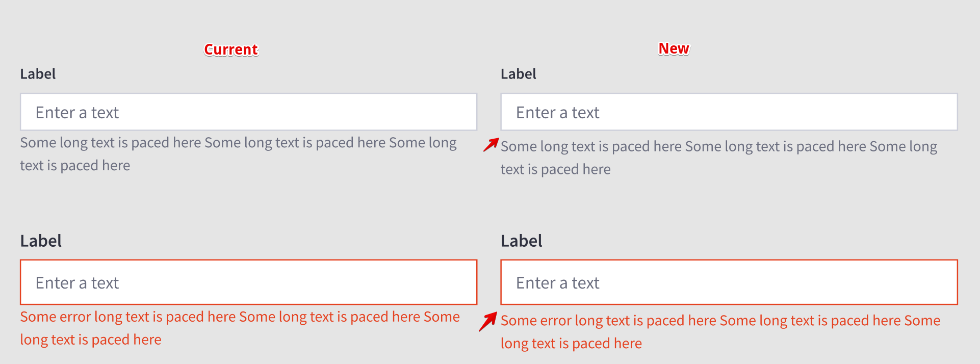Click the 'Enter a text' field under Current heading
Viewport: 980px width, 364px height.
click(248, 112)
